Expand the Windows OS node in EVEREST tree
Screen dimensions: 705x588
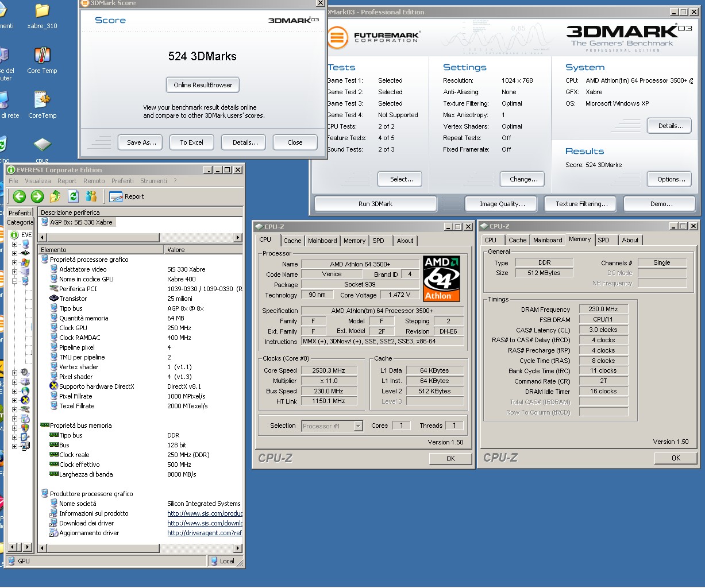[x=14, y=262]
